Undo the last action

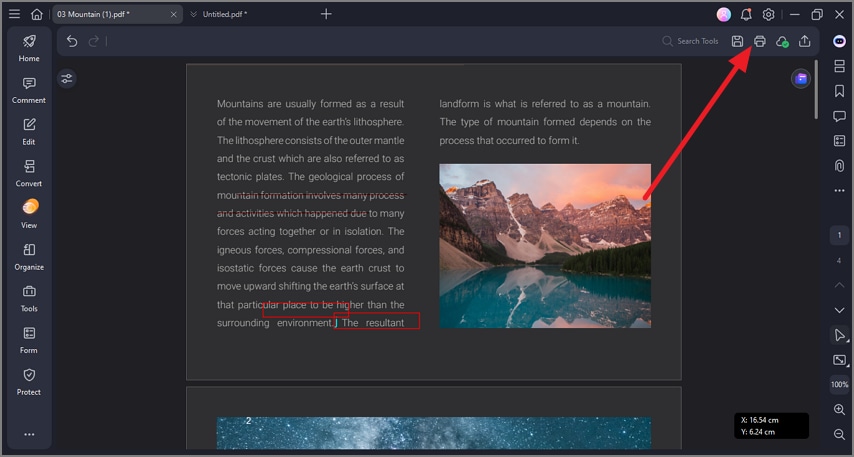click(72, 41)
